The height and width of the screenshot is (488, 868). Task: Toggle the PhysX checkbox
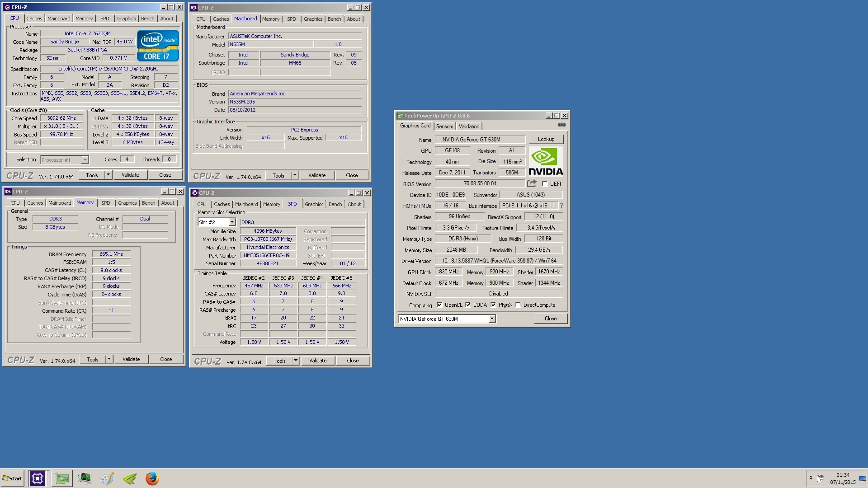pyautogui.click(x=493, y=305)
